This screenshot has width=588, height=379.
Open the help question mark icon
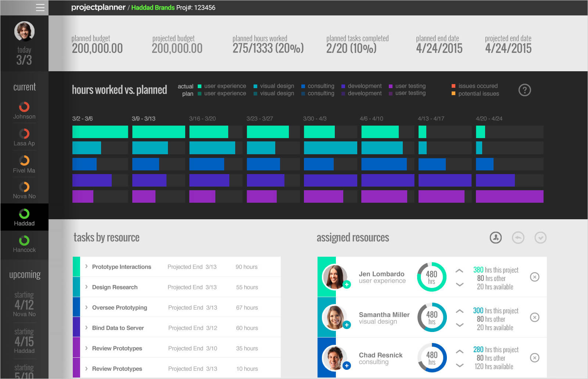pyautogui.click(x=525, y=90)
